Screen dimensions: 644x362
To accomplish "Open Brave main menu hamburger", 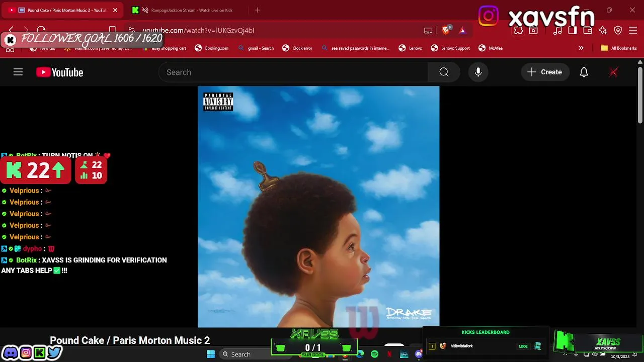I will (x=633, y=30).
